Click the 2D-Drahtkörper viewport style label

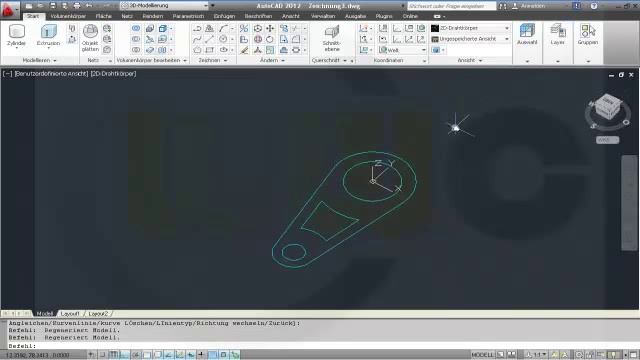click(x=113, y=74)
